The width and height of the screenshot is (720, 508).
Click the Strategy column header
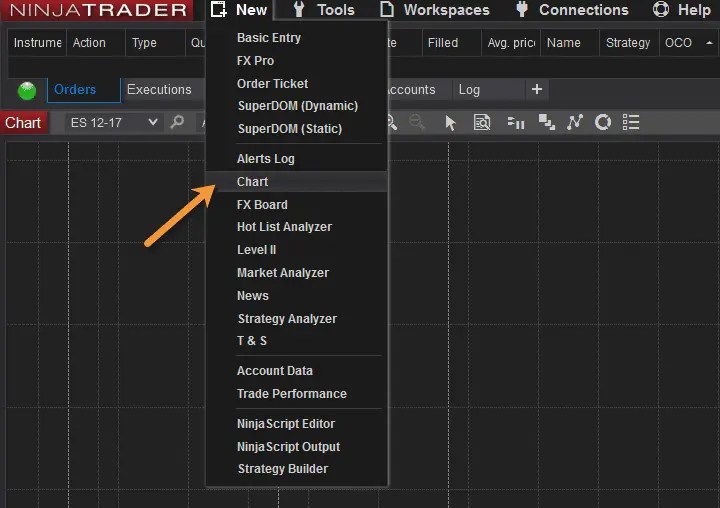pos(629,43)
